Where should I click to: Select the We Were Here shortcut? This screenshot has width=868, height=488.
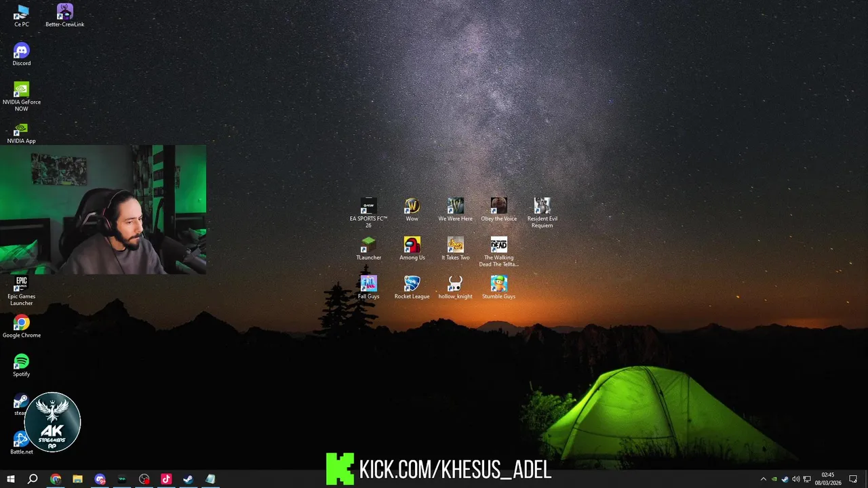click(x=455, y=210)
